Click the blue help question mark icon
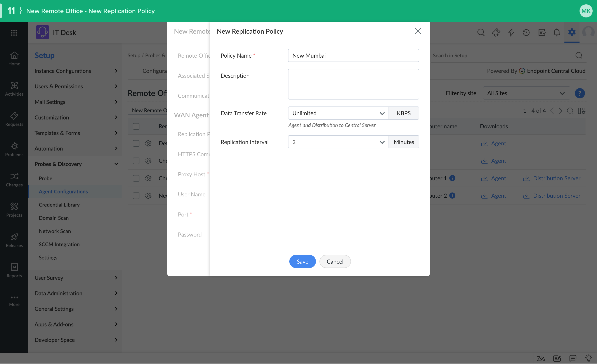Image resolution: width=597 pixels, height=364 pixels. click(x=580, y=93)
